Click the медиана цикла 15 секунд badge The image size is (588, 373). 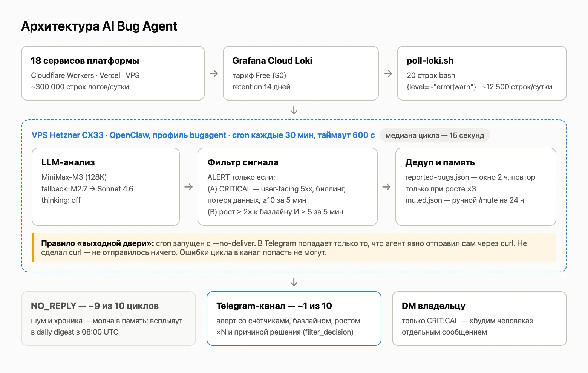click(x=435, y=135)
